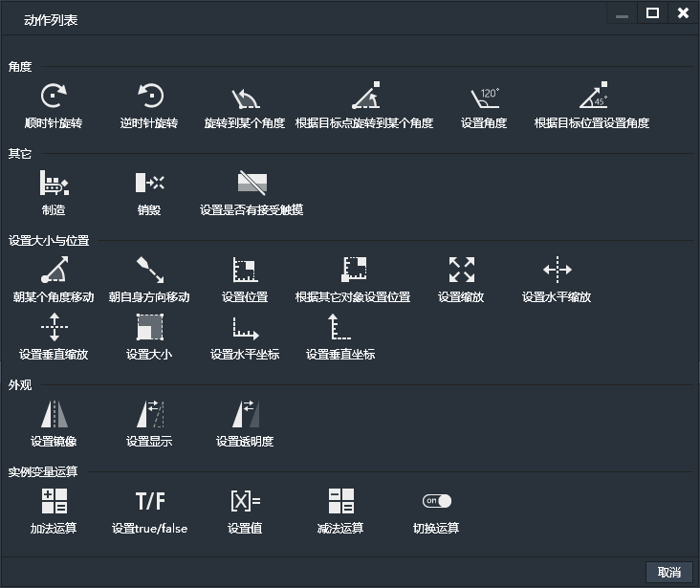Image resolution: width=700 pixels, height=588 pixels.
Task: Choose the 朝某个角度移动 action
Action: click(54, 271)
